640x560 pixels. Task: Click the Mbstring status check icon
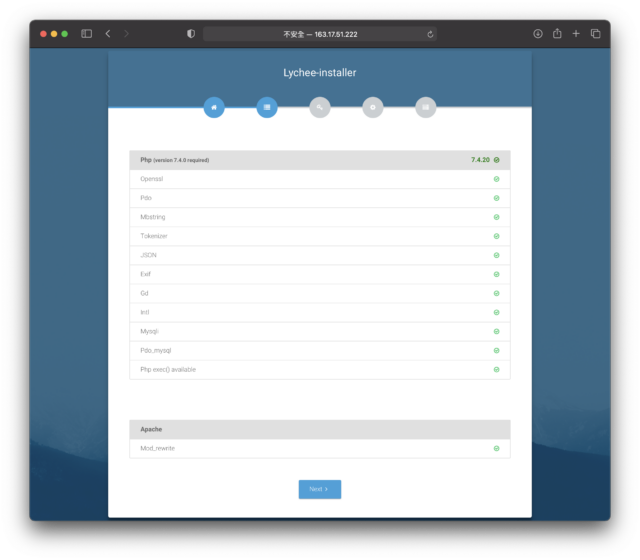[496, 217]
